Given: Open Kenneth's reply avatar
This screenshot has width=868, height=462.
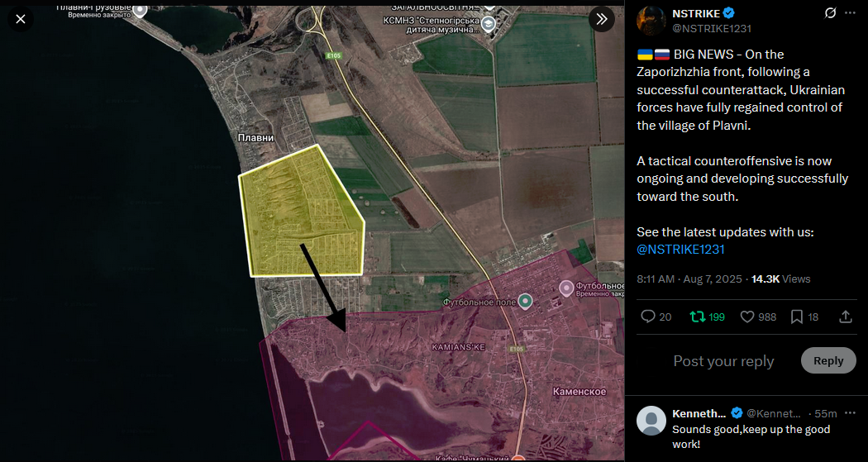Looking at the screenshot, I should pyautogui.click(x=651, y=420).
